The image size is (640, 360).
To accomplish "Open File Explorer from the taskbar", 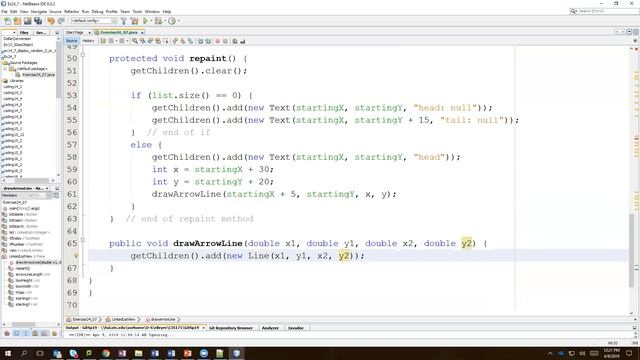I will click(x=138, y=353).
